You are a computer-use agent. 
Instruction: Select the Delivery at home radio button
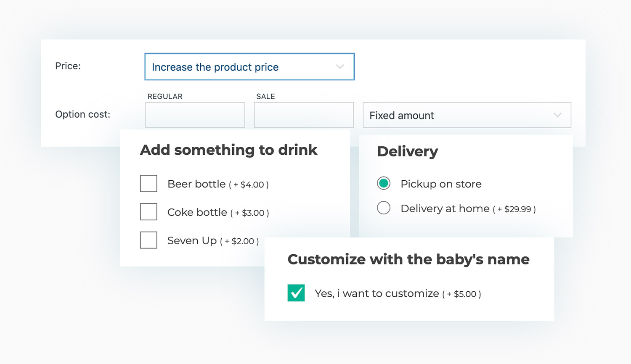pyautogui.click(x=384, y=208)
